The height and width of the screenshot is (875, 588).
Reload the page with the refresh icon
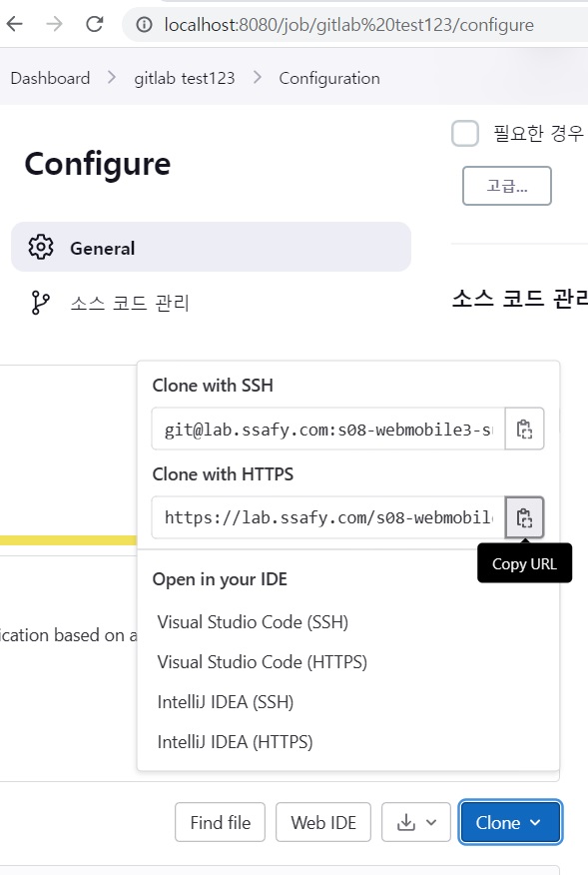tap(94, 24)
